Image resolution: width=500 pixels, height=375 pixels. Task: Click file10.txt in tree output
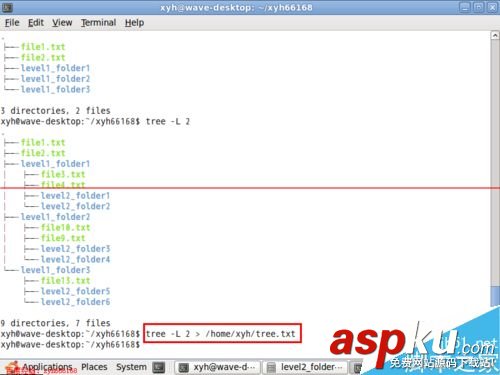(x=65, y=228)
